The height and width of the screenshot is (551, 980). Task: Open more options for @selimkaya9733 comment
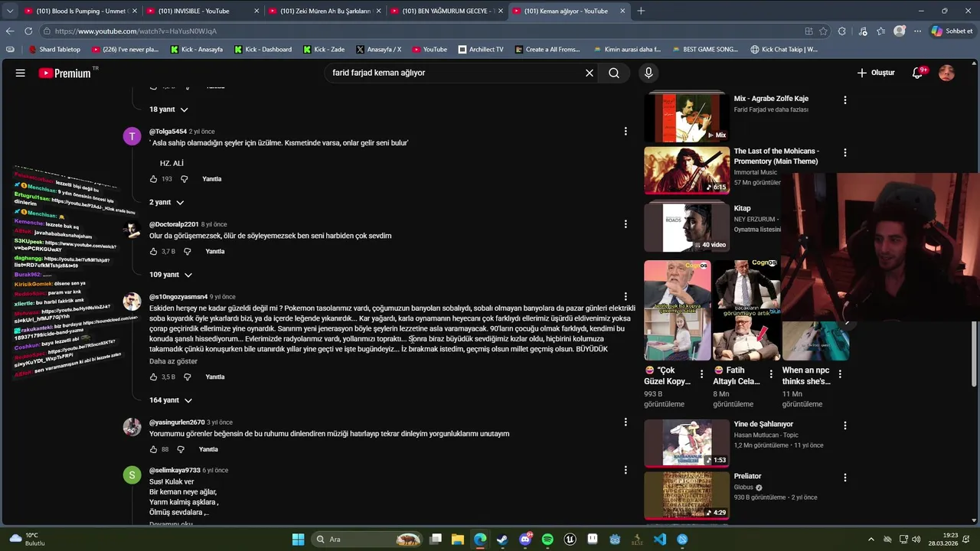(x=626, y=470)
